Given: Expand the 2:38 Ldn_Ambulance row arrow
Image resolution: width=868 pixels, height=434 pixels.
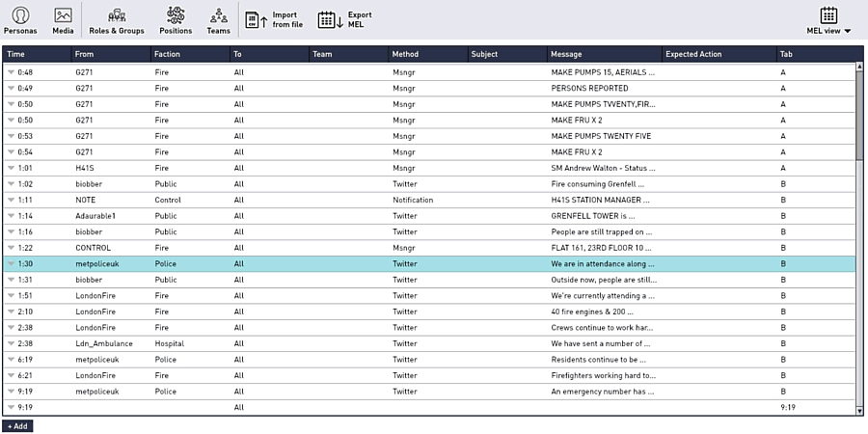Looking at the screenshot, I should [x=12, y=343].
